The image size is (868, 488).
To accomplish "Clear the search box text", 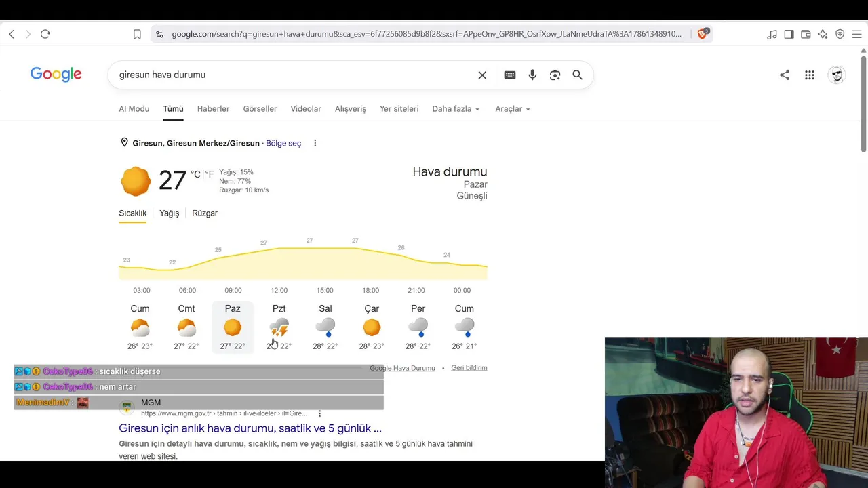I will coord(482,75).
